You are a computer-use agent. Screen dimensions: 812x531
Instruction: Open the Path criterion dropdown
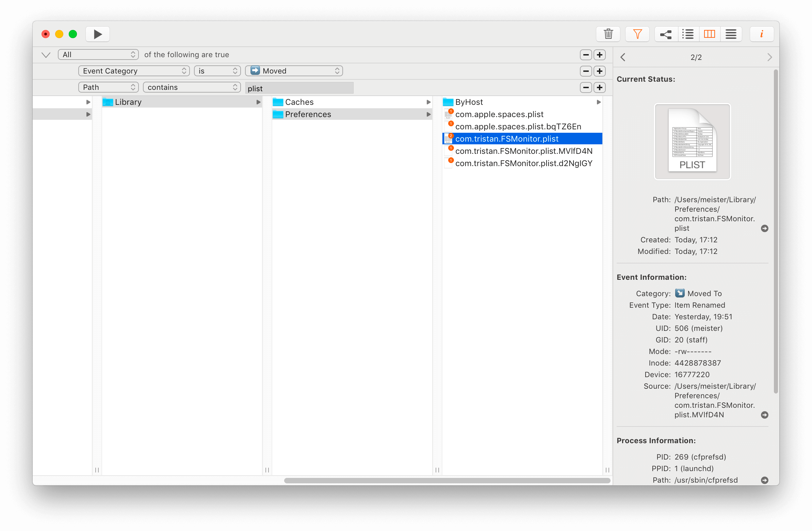click(109, 87)
